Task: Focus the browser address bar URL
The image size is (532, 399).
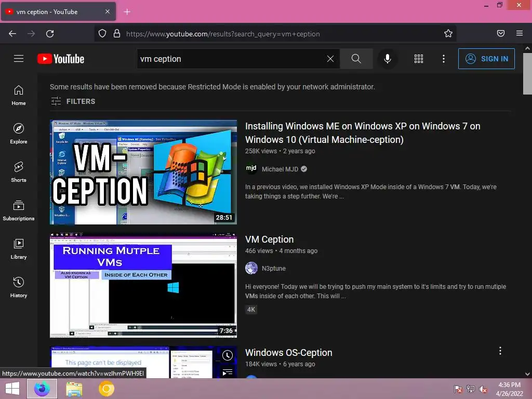Action: coord(223,34)
